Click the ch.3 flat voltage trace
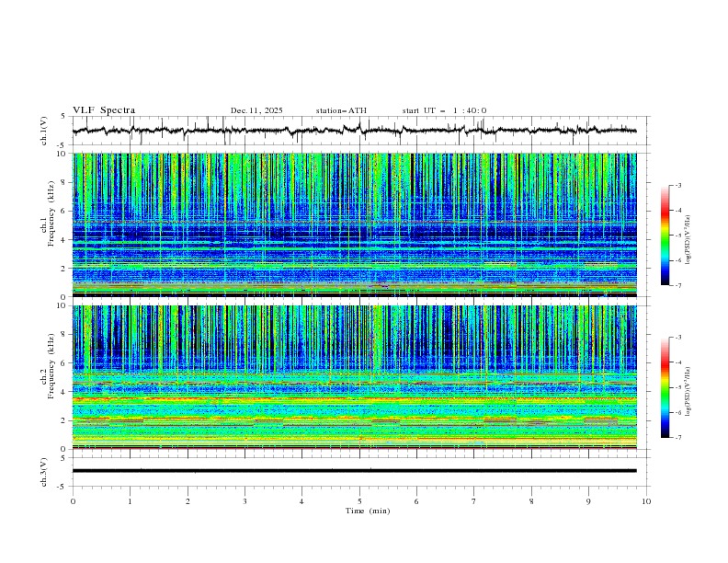 (x=354, y=471)
